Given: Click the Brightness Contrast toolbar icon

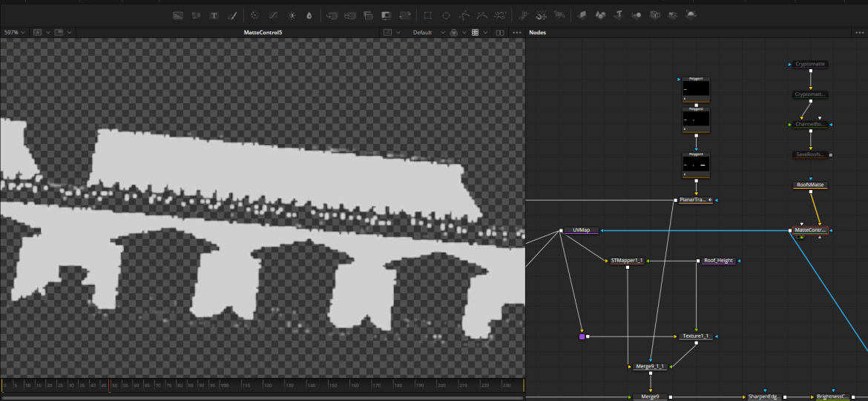Looking at the screenshot, I should tap(292, 15).
